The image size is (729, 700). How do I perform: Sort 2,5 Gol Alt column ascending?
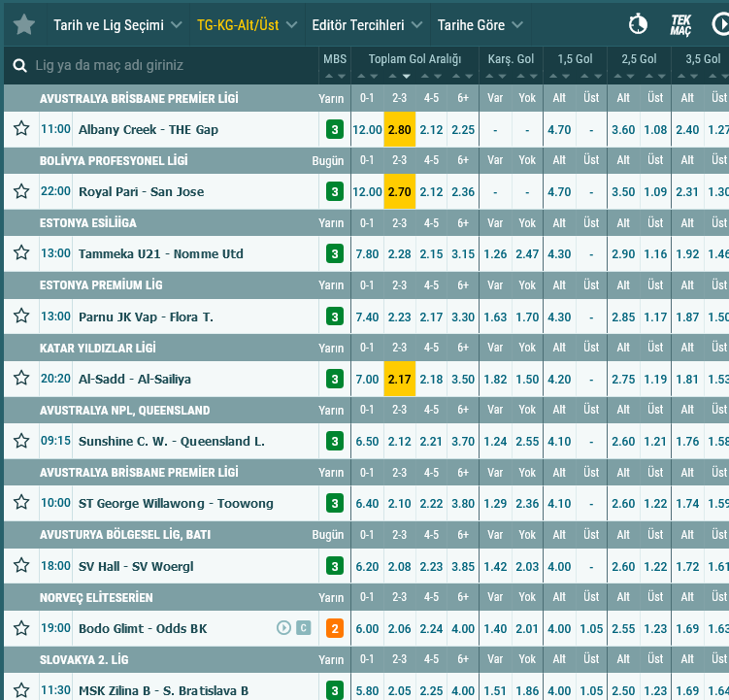pyautogui.click(x=617, y=76)
